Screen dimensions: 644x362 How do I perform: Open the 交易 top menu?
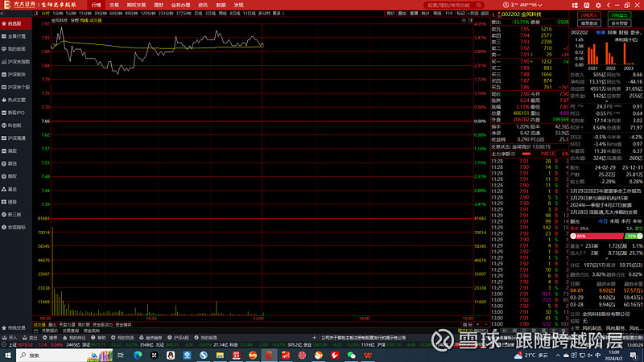click(x=114, y=6)
